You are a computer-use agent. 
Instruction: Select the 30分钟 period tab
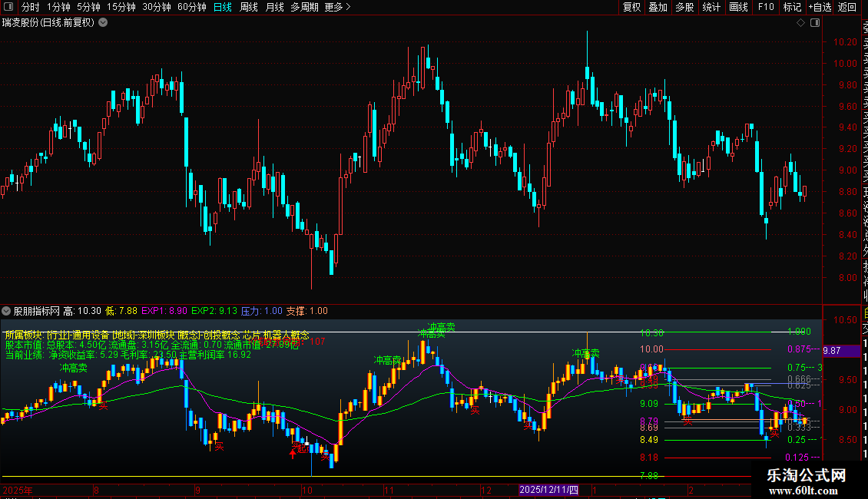(x=156, y=7)
